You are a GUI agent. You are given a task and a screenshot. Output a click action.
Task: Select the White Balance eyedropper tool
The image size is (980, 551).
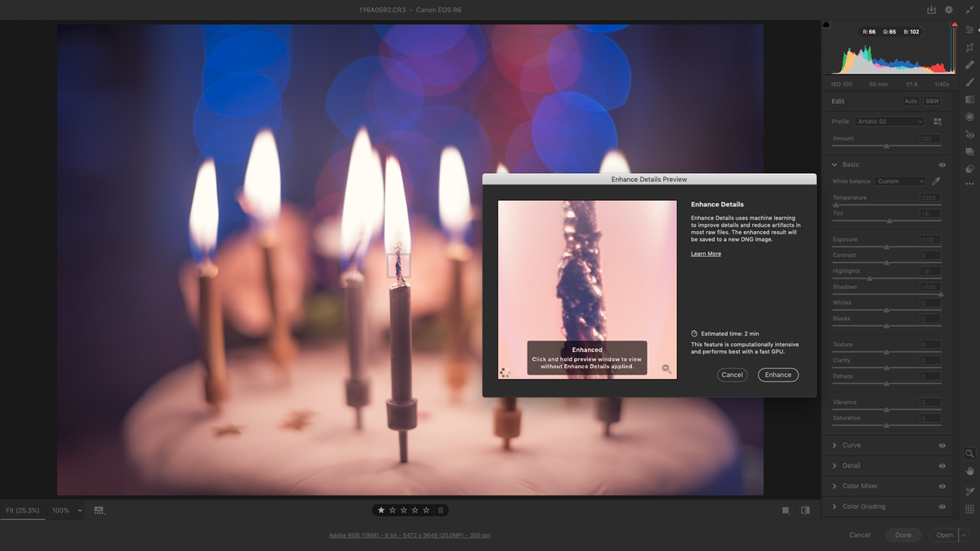point(936,181)
